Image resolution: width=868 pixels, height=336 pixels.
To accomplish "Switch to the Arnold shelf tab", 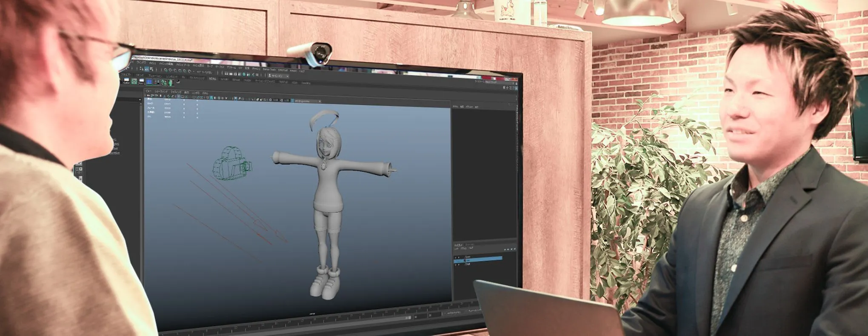I will [224, 79].
